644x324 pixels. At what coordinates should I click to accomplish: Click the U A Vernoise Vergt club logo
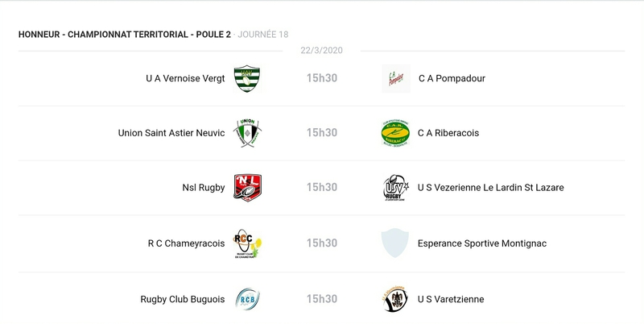[247, 79]
